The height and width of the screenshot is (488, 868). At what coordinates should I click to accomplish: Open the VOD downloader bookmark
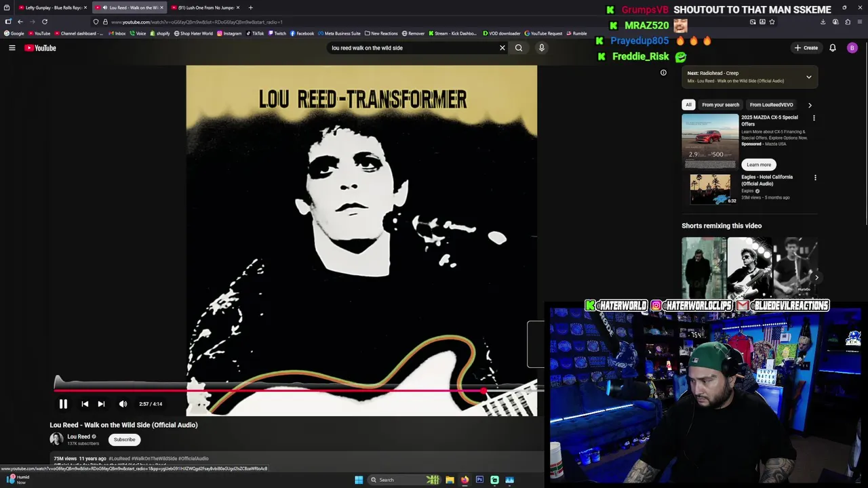tap(502, 33)
